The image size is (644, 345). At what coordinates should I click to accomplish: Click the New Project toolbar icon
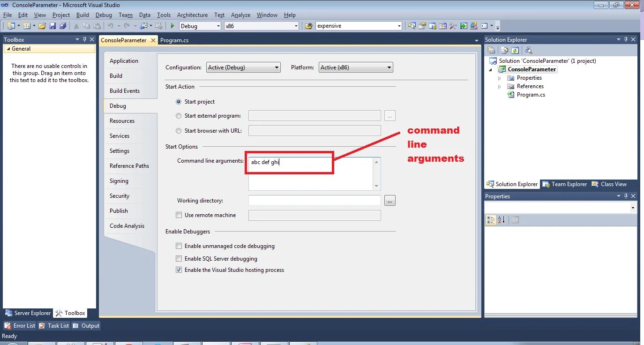[x=10, y=26]
